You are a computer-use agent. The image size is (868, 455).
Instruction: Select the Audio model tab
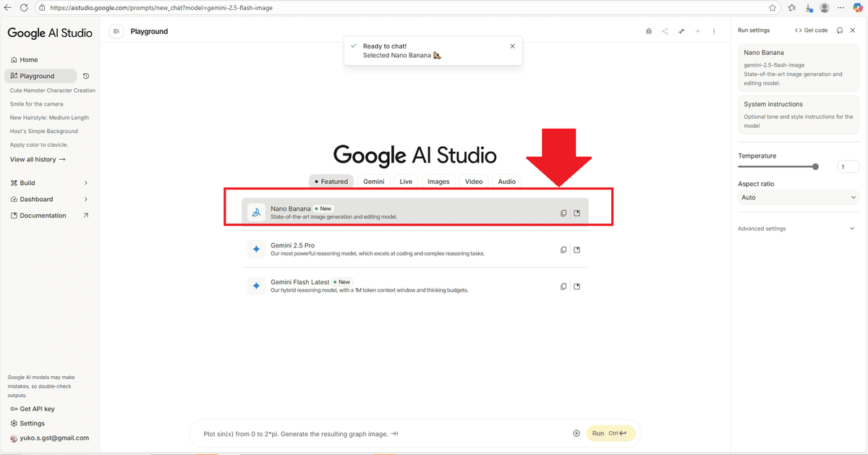507,182
